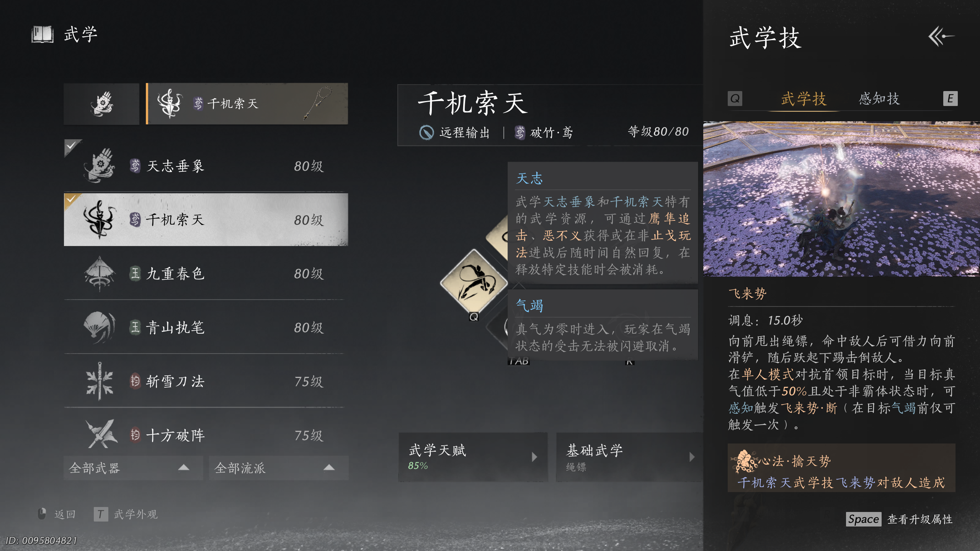Viewport: 980px width, 551px height.
Task: Select the 斩雪刀法 blade icon
Action: 100,381
